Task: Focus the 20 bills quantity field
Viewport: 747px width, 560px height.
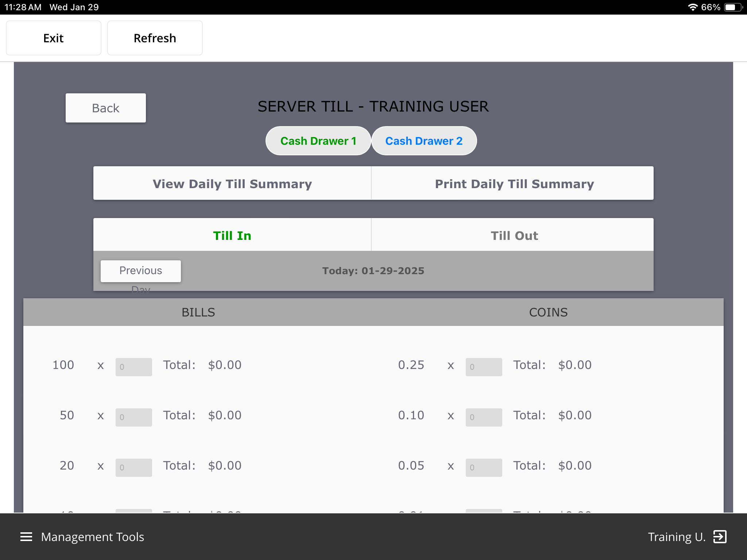Action: click(x=134, y=467)
